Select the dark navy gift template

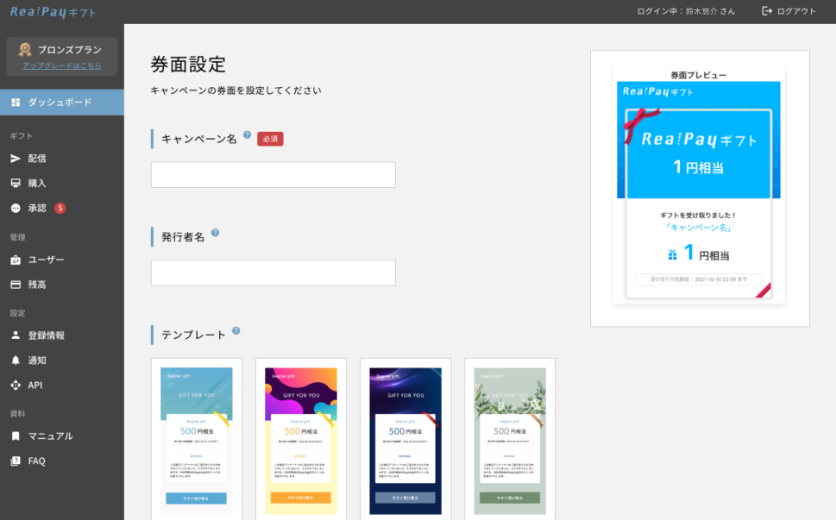(405, 439)
